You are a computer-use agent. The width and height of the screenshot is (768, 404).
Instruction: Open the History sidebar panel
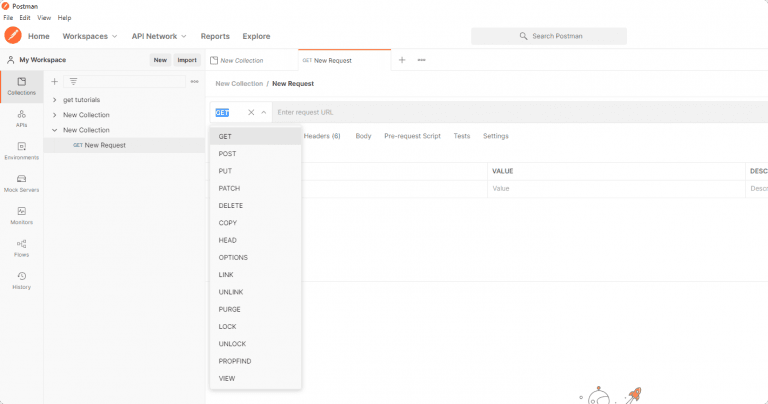coord(22,280)
